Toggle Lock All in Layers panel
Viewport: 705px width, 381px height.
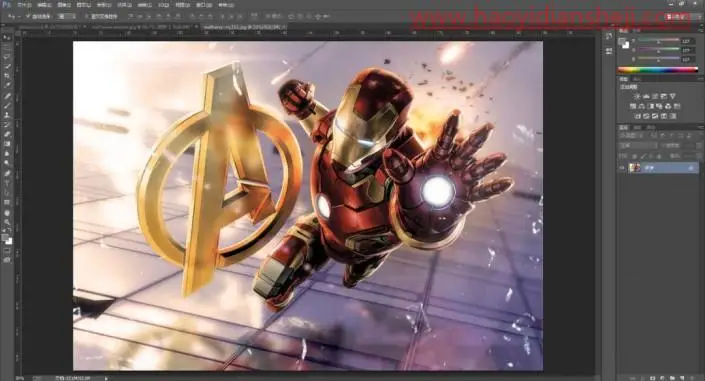(659, 156)
